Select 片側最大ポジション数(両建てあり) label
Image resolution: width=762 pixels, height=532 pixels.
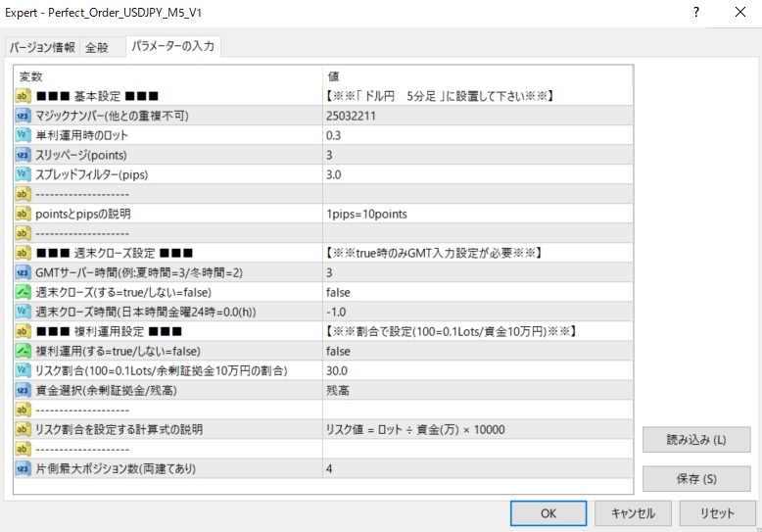click(x=116, y=468)
